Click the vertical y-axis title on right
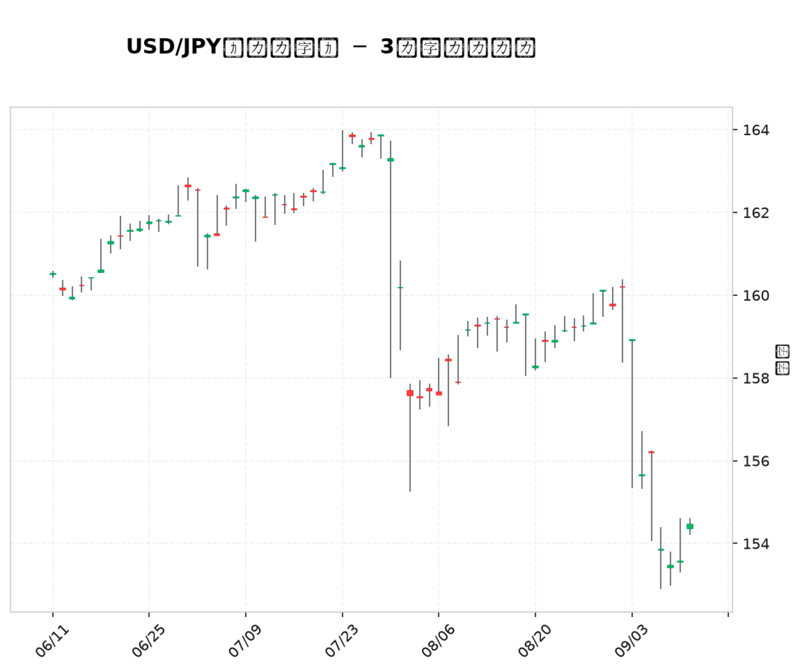800x672 pixels. 782,360
